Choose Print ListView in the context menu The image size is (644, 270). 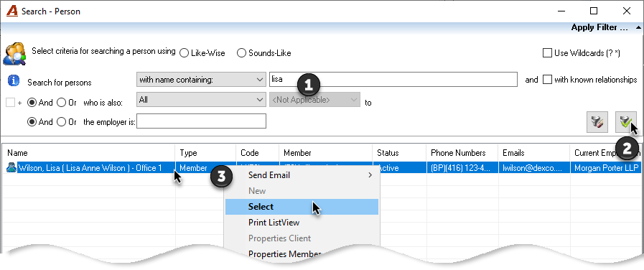302,223
